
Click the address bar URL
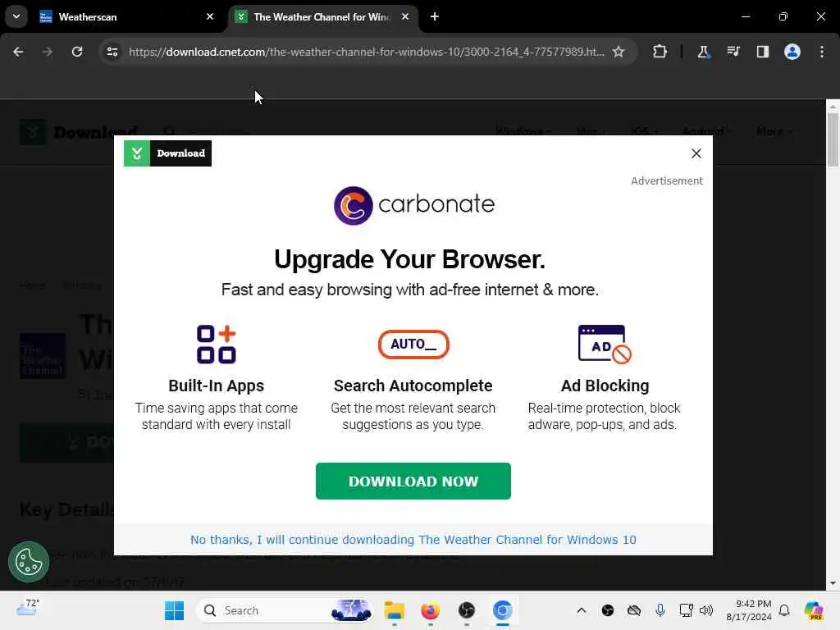coord(367,52)
